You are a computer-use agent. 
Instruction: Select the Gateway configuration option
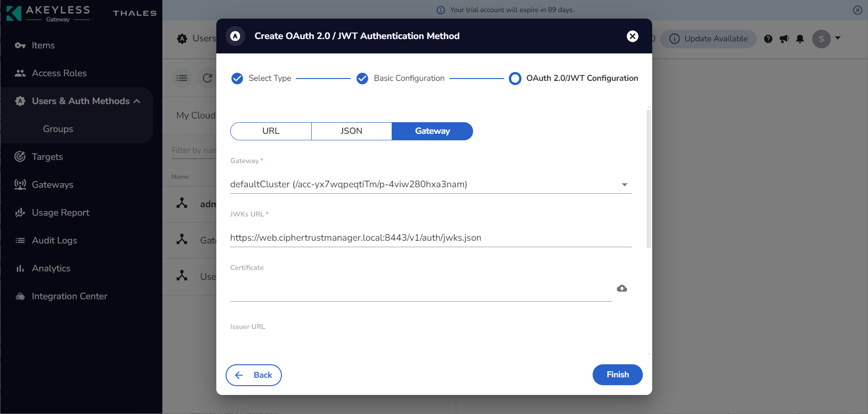[432, 131]
